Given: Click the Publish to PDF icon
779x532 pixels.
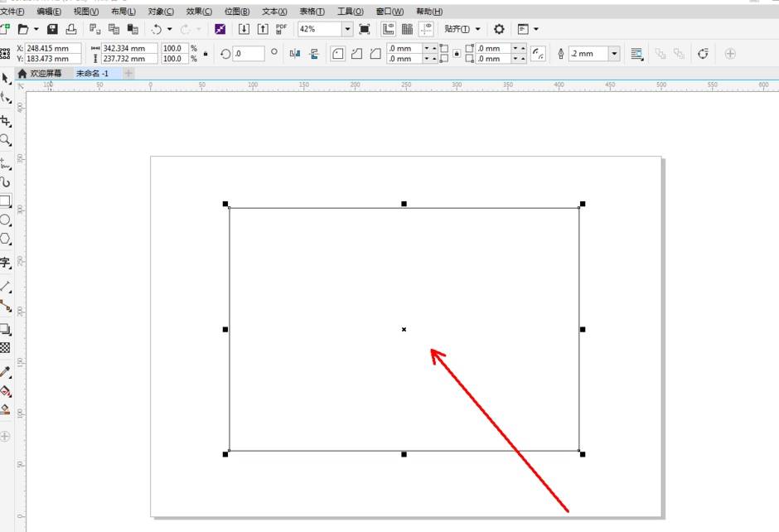Looking at the screenshot, I should point(282,29).
